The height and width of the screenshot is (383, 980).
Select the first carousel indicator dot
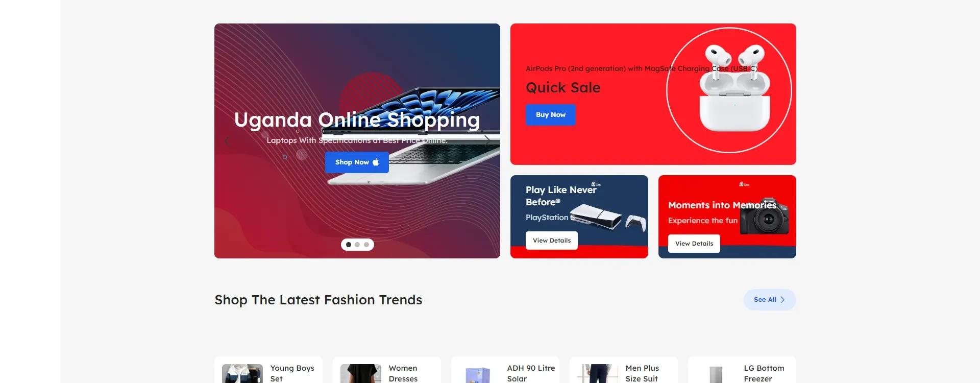pyautogui.click(x=349, y=245)
